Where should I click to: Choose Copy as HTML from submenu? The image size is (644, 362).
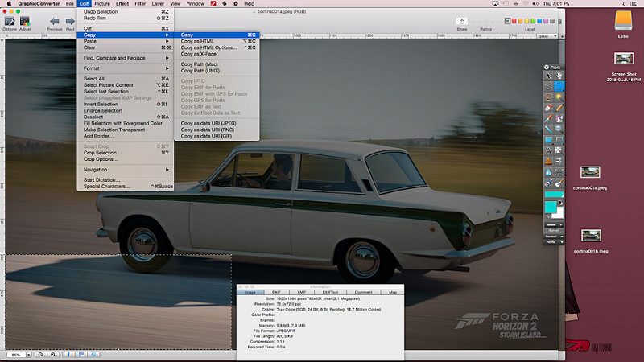point(217,41)
